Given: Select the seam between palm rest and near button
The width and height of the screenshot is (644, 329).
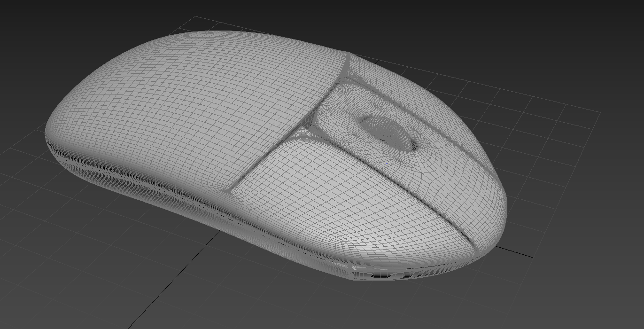Looking at the screenshot, I should point(263,159).
